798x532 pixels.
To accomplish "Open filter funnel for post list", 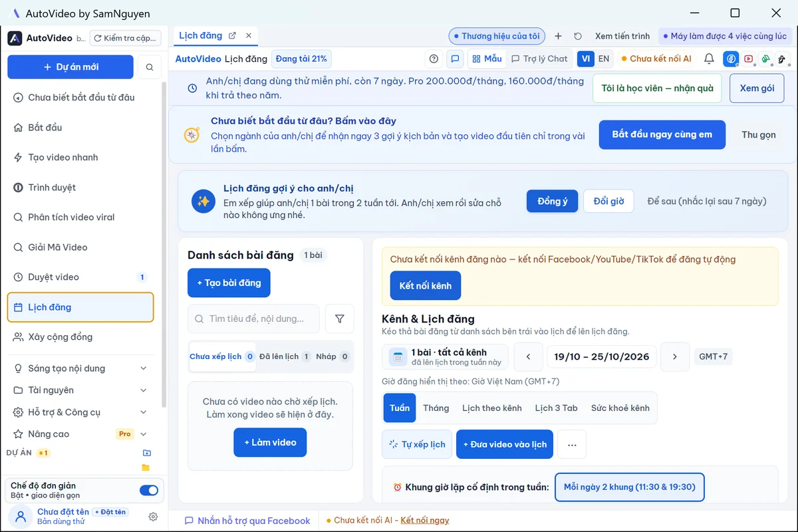I will click(x=340, y=319).
